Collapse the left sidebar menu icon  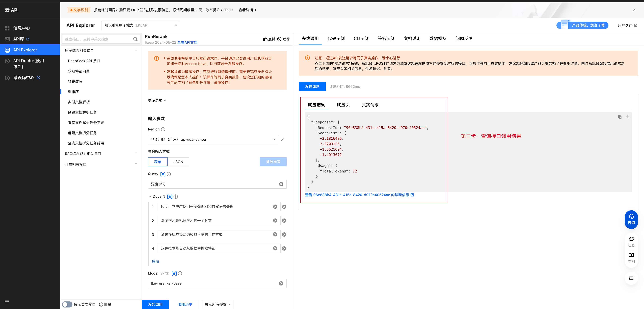click(7, 302)
